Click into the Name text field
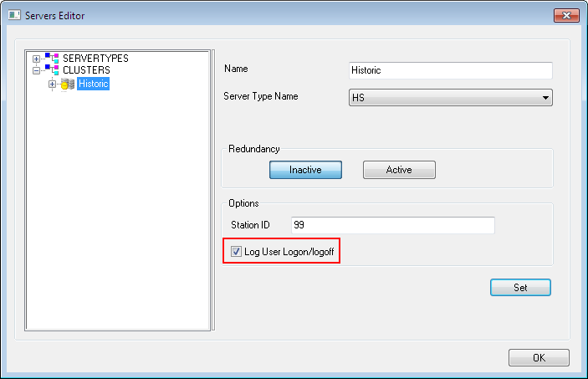588x379 pixels. 450,70
